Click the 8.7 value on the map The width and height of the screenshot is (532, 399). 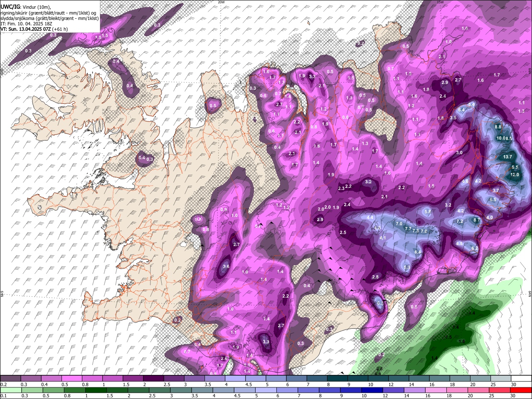[x=477, y=220]
